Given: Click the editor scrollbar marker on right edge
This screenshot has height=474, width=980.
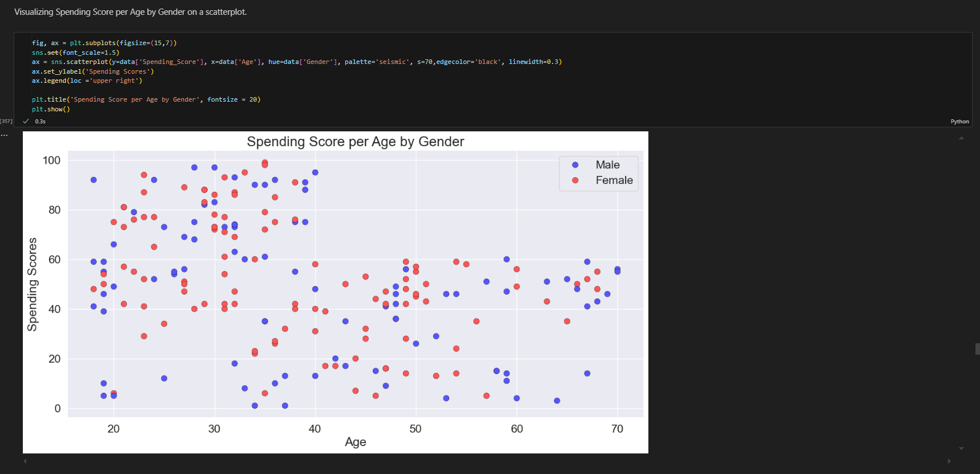Looking at the screenshot, I should pyautogui.click(x=977, y=349).
